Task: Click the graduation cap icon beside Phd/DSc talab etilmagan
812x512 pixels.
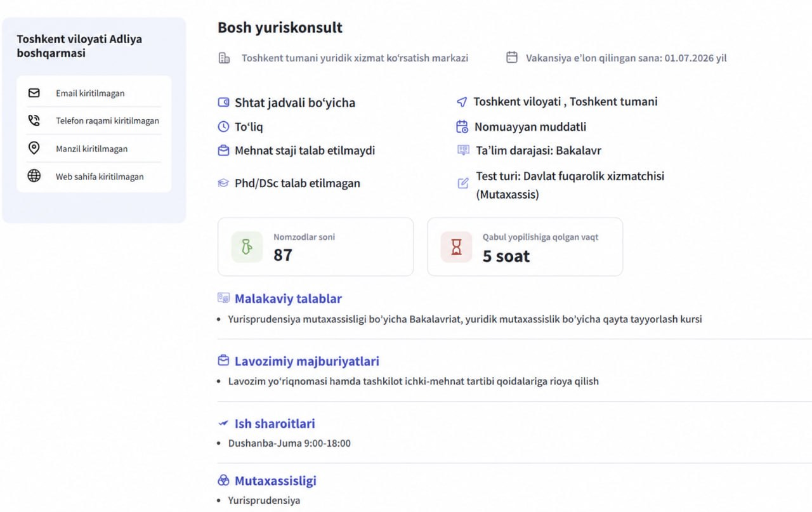Action: coord(223,183)
